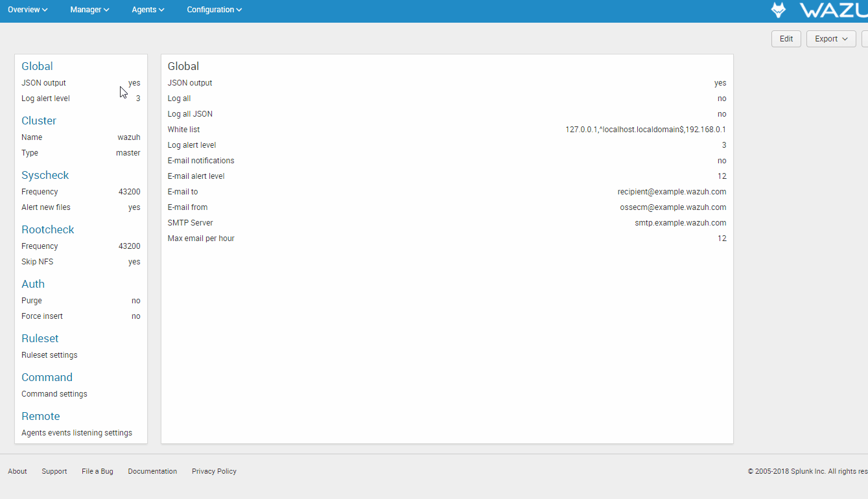Click the main panel 'Global' heading
Image resolution: width=868 pixels, height=499 pixels.
coord(183,66)
